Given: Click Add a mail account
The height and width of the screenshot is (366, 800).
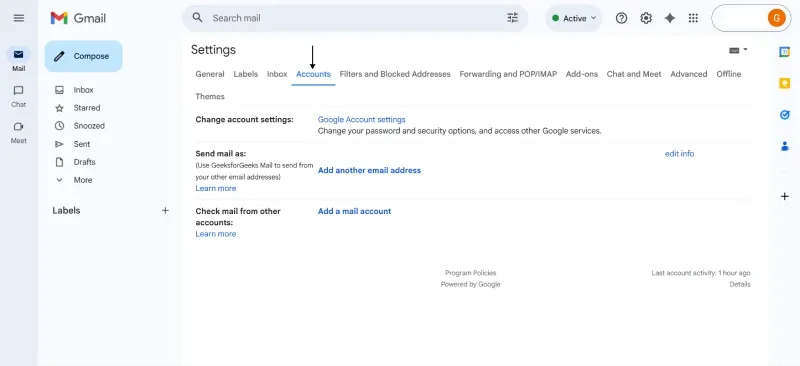Looking at the screenshot, I should 355,211.
